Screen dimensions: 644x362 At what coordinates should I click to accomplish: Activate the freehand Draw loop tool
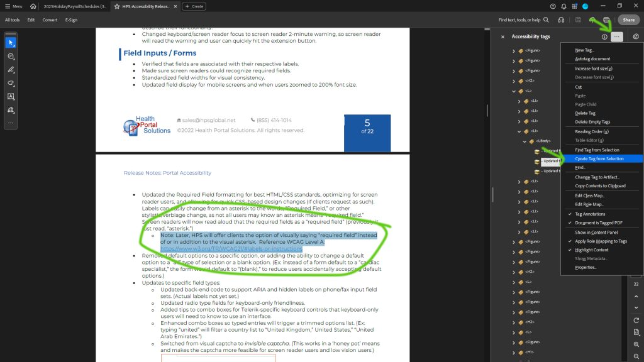[11, 83]
